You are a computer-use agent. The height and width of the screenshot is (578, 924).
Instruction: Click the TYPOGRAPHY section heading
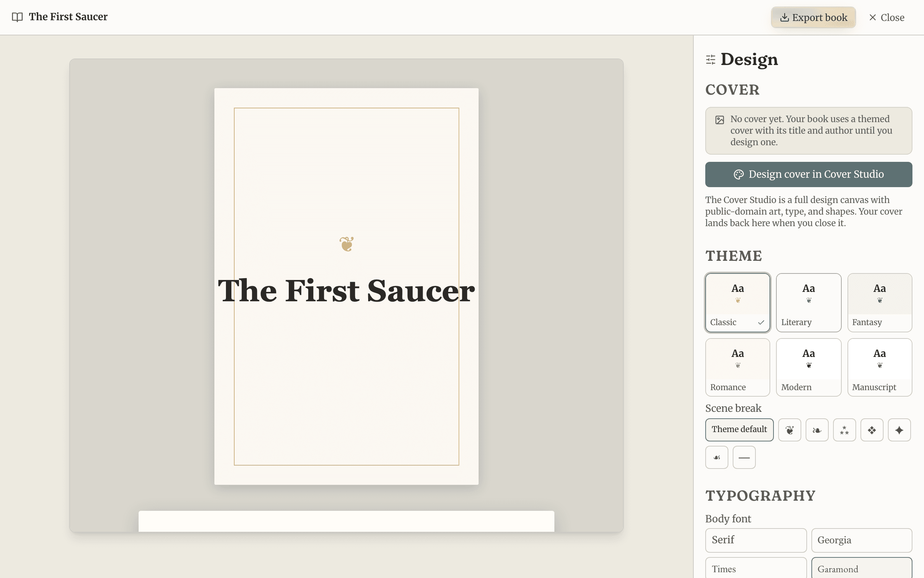pyautogui.click(x=760, y=495)
